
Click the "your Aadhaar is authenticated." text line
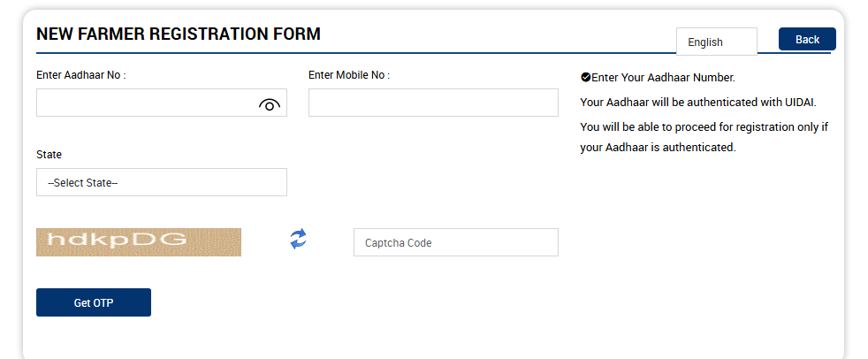tap(658, 148)
